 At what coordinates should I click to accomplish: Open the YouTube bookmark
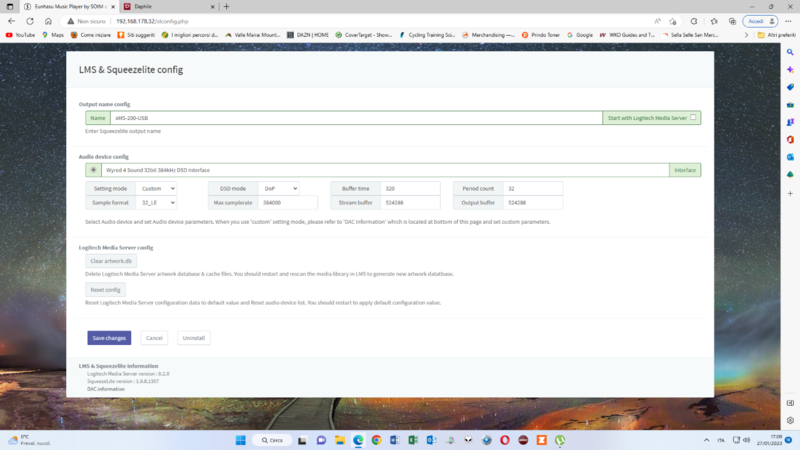[20, 34]
